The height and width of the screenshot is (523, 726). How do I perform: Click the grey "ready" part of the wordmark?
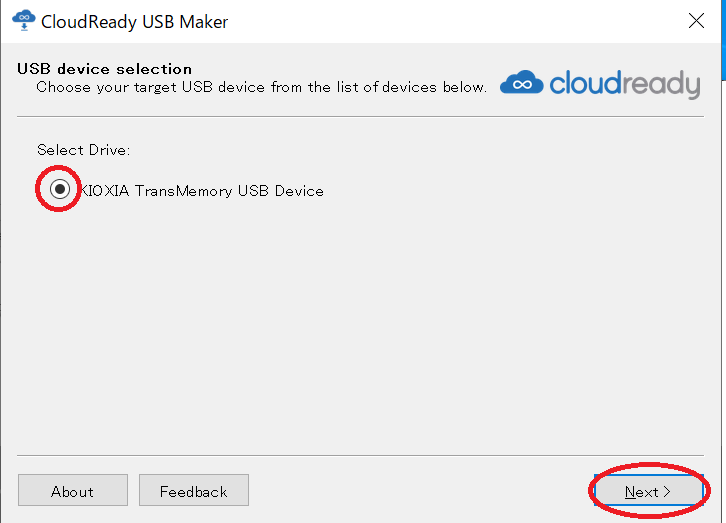click(661, 85)
